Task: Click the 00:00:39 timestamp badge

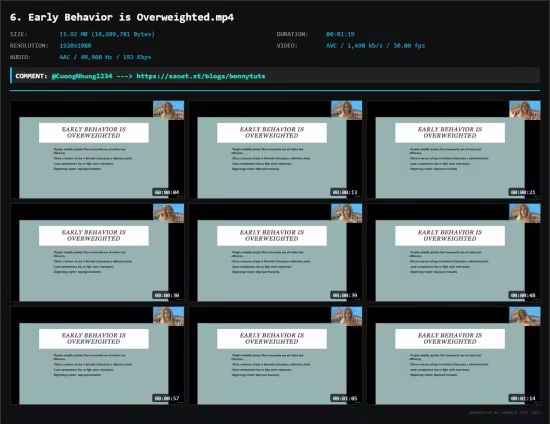Action: 345,295
